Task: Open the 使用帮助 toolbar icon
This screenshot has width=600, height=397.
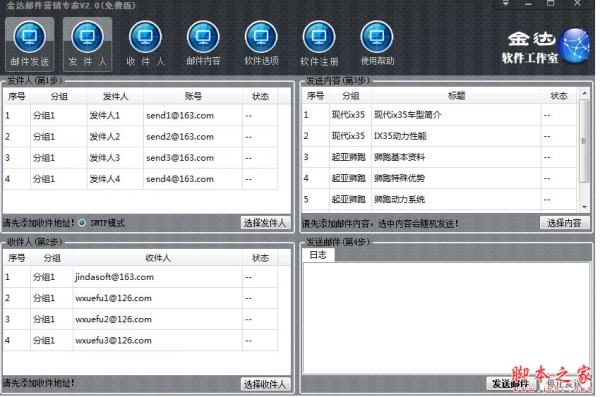Action: click(x=377, y=44)
